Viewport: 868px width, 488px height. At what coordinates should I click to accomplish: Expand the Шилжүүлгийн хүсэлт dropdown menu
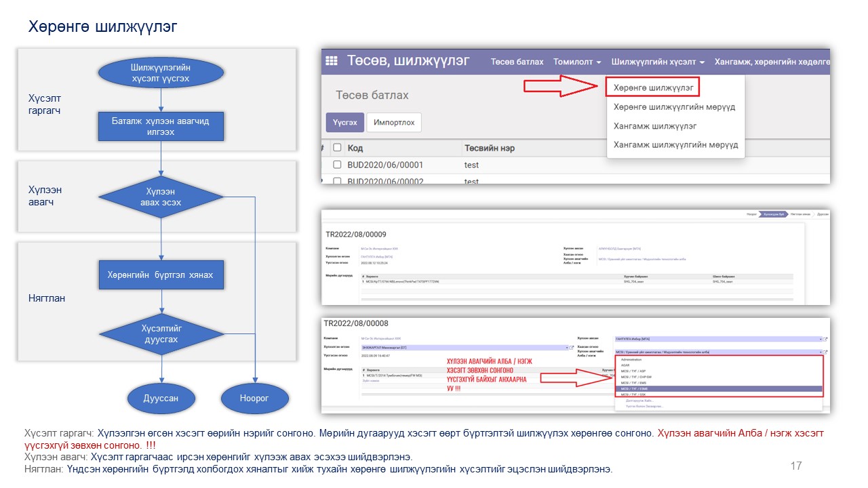658,62
